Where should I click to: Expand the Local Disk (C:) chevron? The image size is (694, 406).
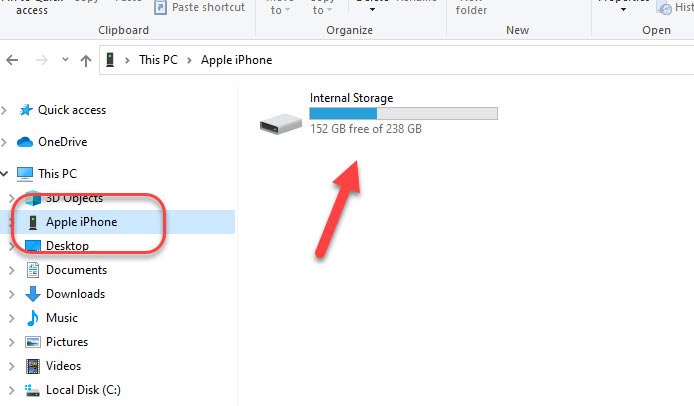click(x=12, y=390)
